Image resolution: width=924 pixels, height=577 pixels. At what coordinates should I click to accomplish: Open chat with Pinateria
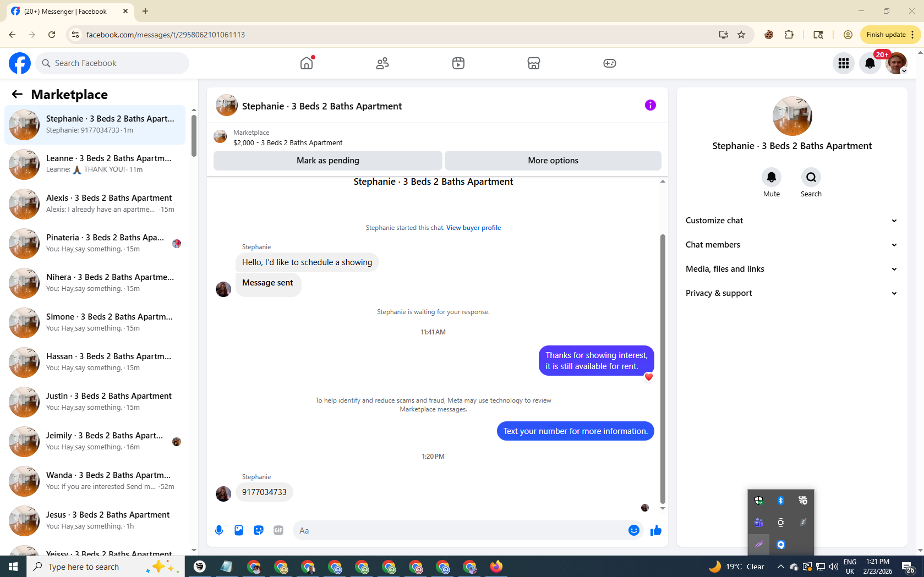95,244
